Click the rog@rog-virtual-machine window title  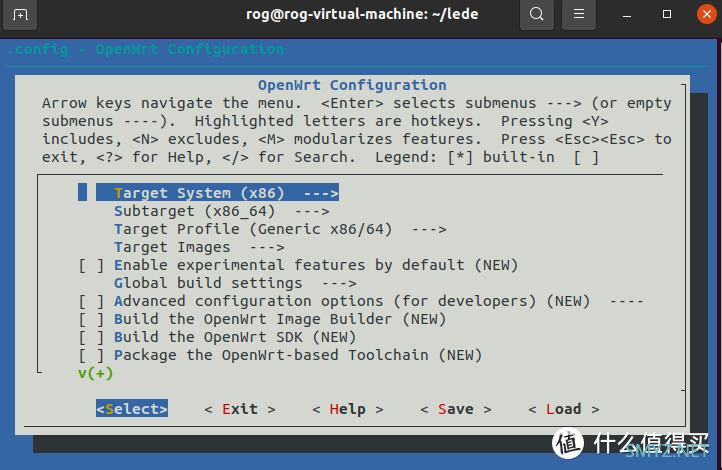(x=362, y=14)
